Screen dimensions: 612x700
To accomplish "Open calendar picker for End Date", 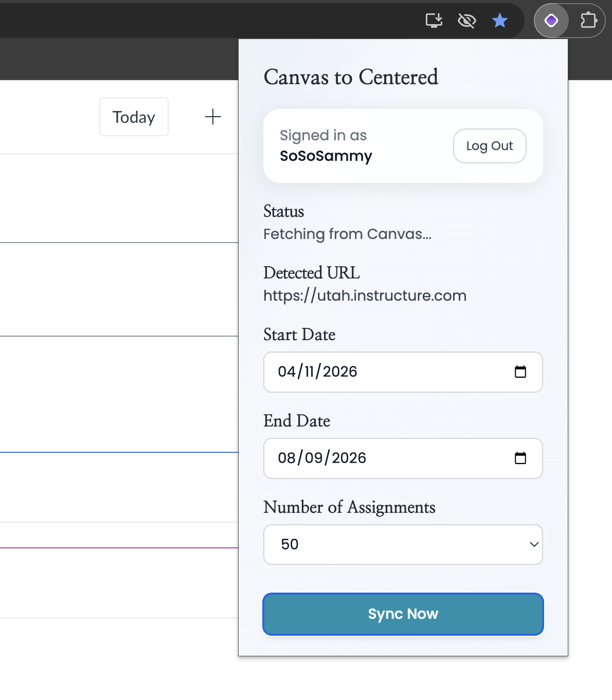I will click(x=520, y=458).
